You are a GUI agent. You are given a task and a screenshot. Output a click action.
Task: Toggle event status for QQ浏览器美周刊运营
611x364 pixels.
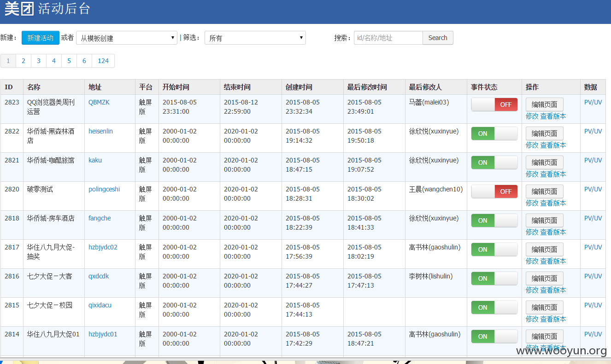coord(494,104)
